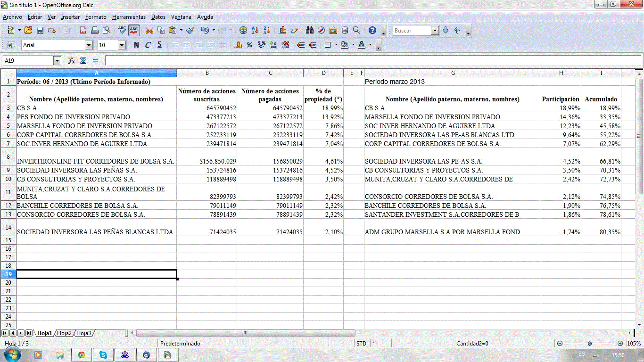
Task: Open the Formato menu
Action: pos(96,17)
